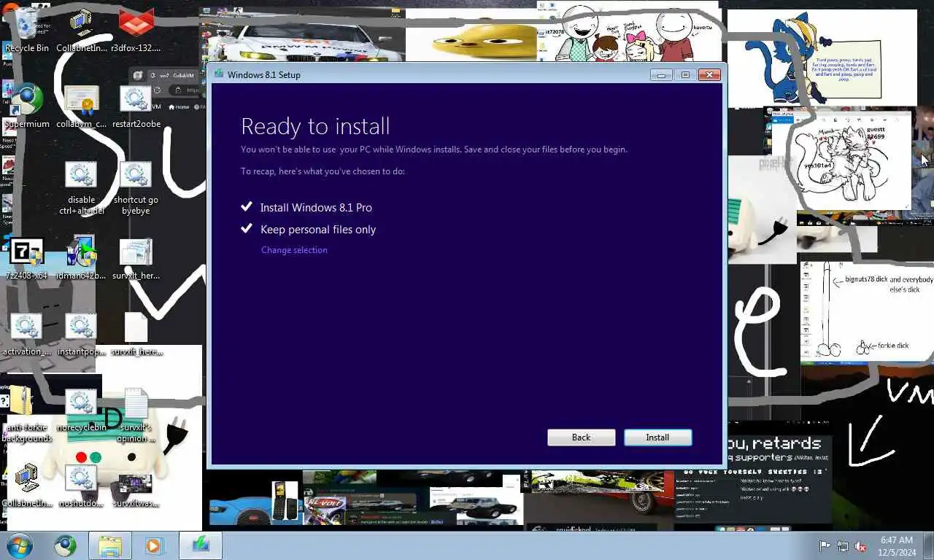
Task: Click the 'Ready to install' heading
Action: 315,126
